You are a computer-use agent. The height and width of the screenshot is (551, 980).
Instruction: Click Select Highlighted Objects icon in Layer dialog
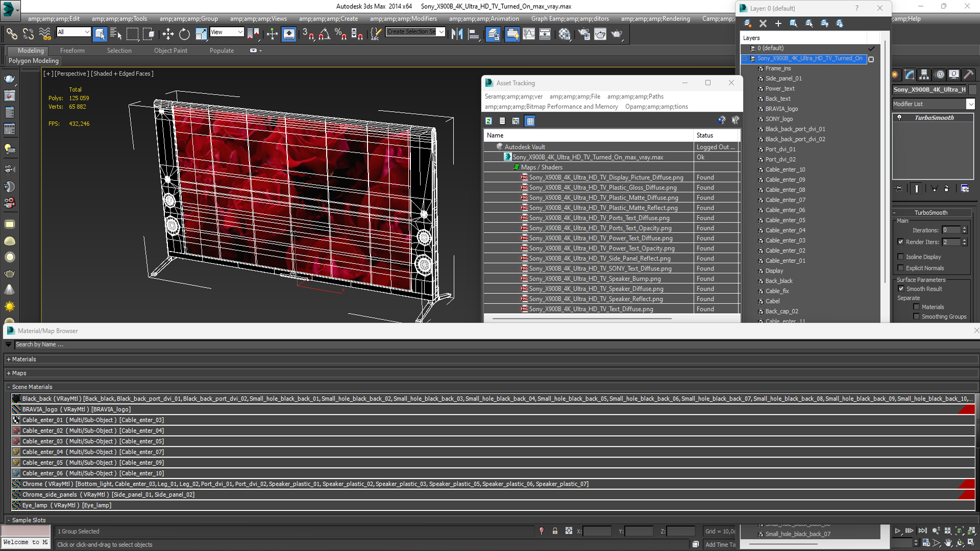point(793,23)
